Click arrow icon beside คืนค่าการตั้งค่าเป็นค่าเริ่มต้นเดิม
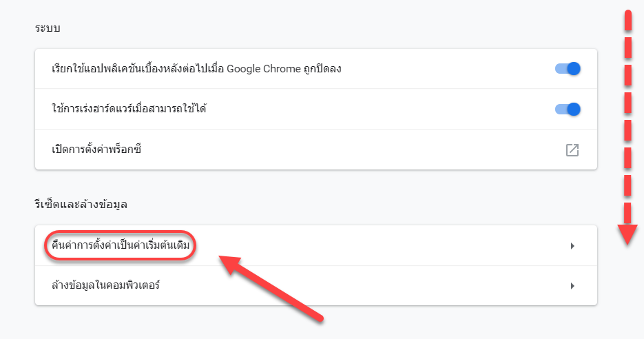 [x=572, y=246]
